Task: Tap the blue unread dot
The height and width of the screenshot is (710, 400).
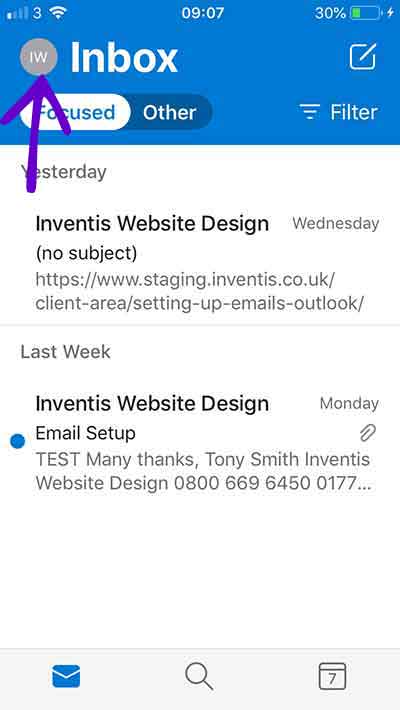Action: point(17,441)
